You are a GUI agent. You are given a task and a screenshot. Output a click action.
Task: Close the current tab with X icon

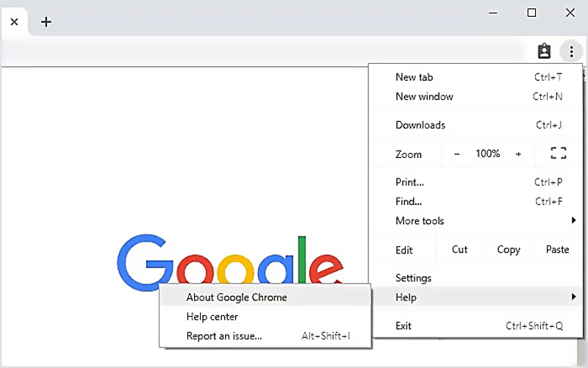(14, 21)
